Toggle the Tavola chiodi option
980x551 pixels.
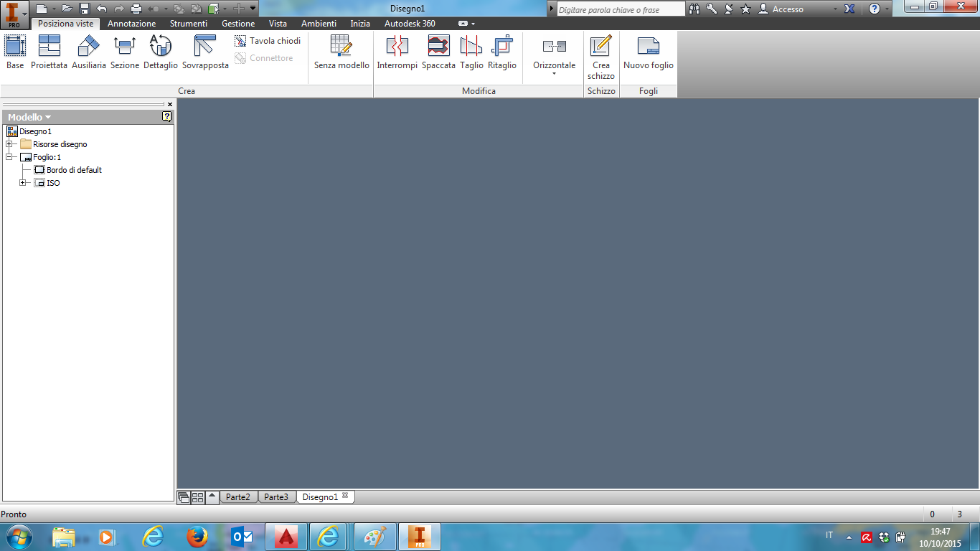267,41
